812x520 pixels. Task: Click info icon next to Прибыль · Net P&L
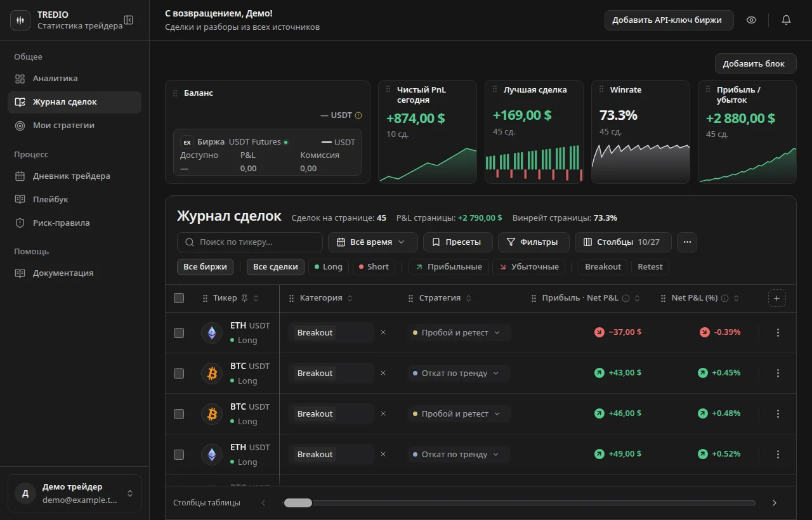[626, 298]
